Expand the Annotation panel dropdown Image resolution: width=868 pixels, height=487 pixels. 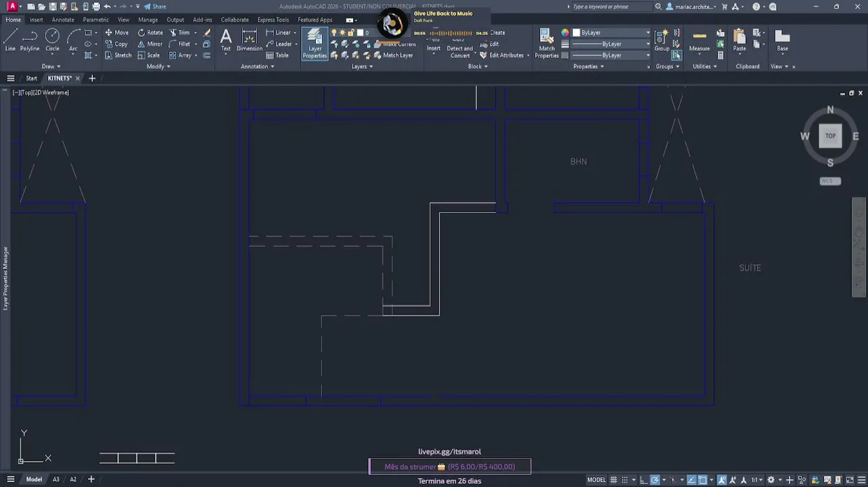pos(257,66)
